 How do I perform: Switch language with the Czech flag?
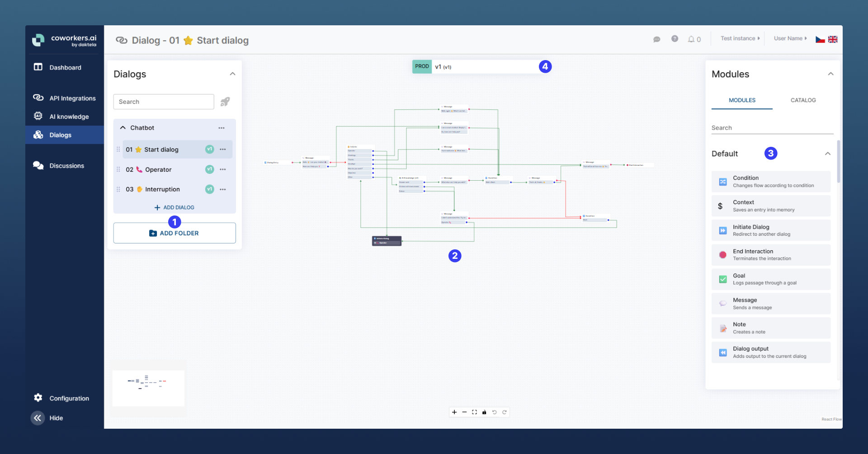(820, 39)
